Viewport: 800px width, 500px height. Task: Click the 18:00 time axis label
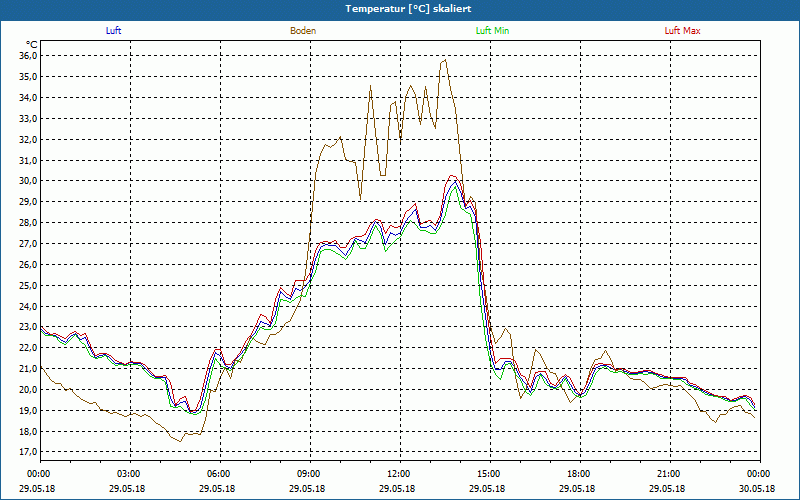580,474
